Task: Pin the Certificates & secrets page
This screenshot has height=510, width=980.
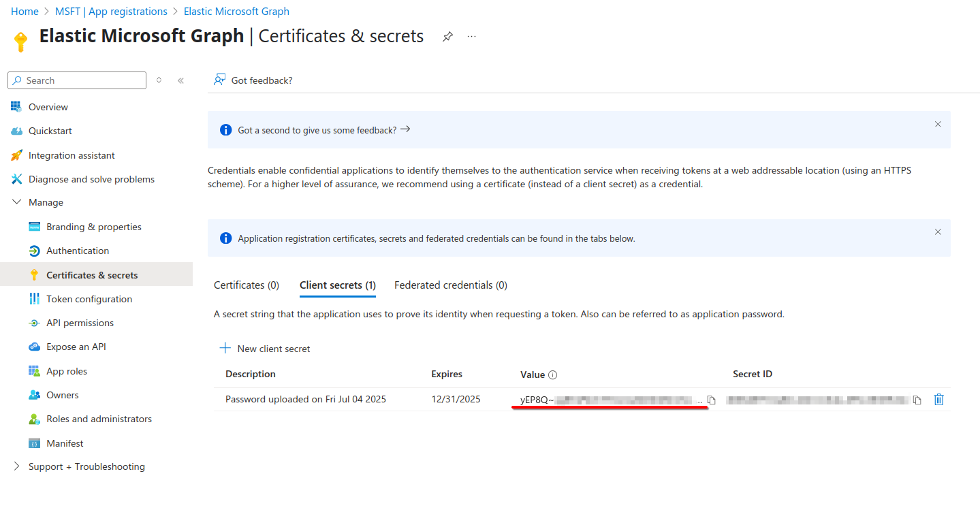Action: point(447,35)
